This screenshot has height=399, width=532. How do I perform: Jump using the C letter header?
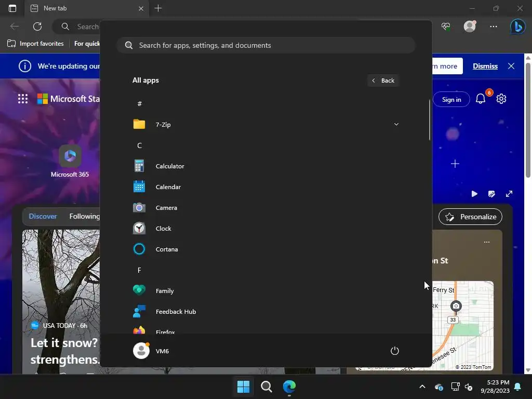139,145
